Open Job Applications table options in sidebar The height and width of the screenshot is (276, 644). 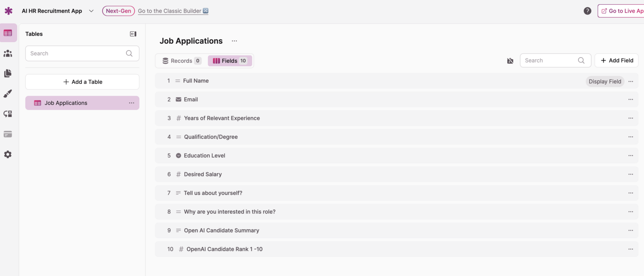pos(131,103)
